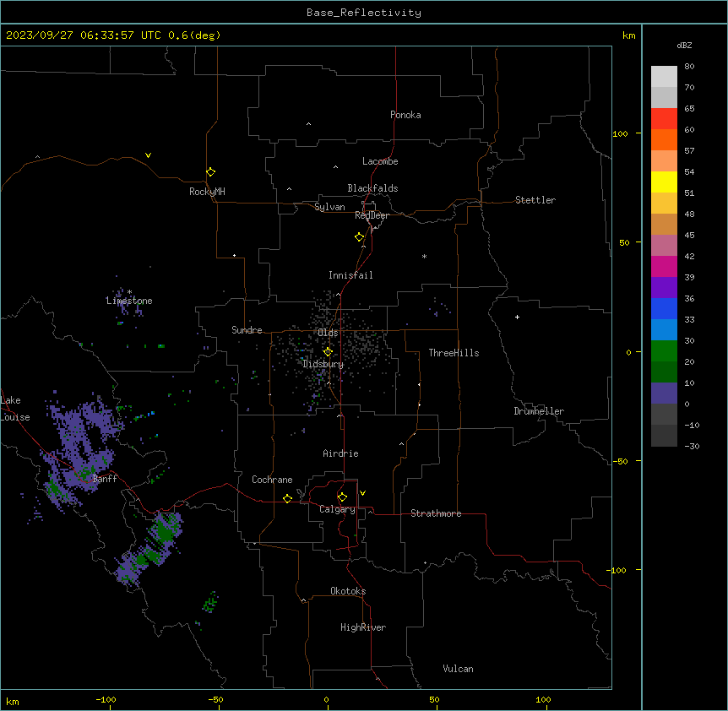
Task: Select the RockyMH label
Action: (207, 192)
